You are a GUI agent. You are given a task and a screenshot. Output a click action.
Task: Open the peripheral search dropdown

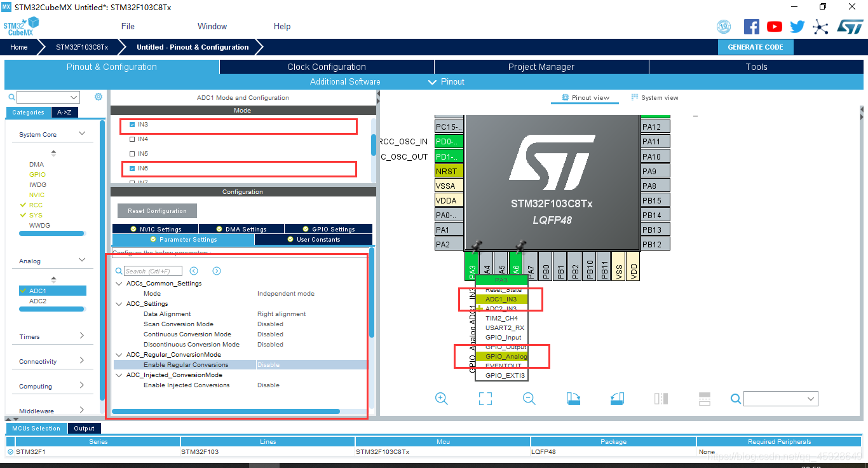click(74, 97)
